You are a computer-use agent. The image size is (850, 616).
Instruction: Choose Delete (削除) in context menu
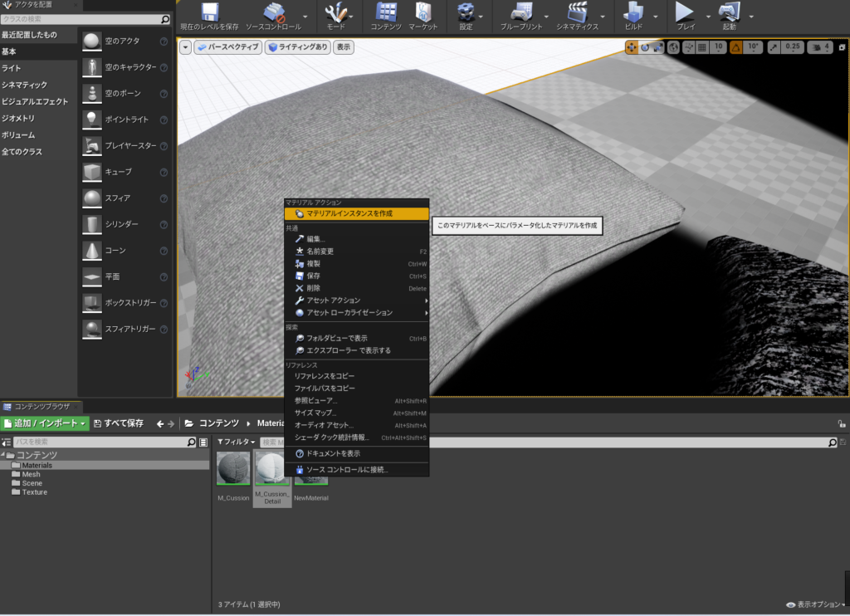pos(357,288)
